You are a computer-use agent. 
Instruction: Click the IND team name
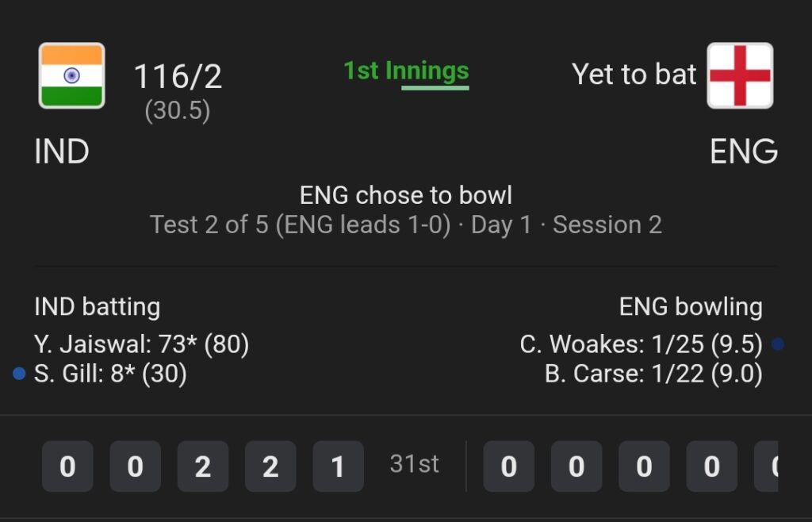62,152
